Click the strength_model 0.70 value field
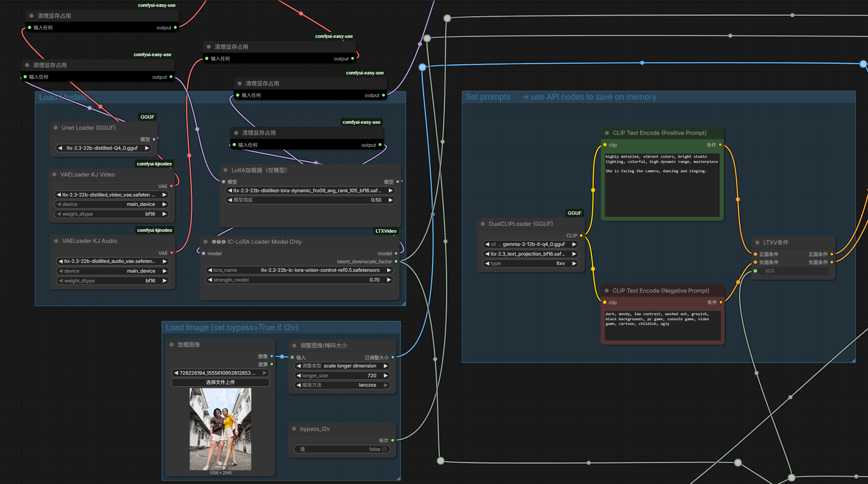The image size is (868, 484). [300, 280]
